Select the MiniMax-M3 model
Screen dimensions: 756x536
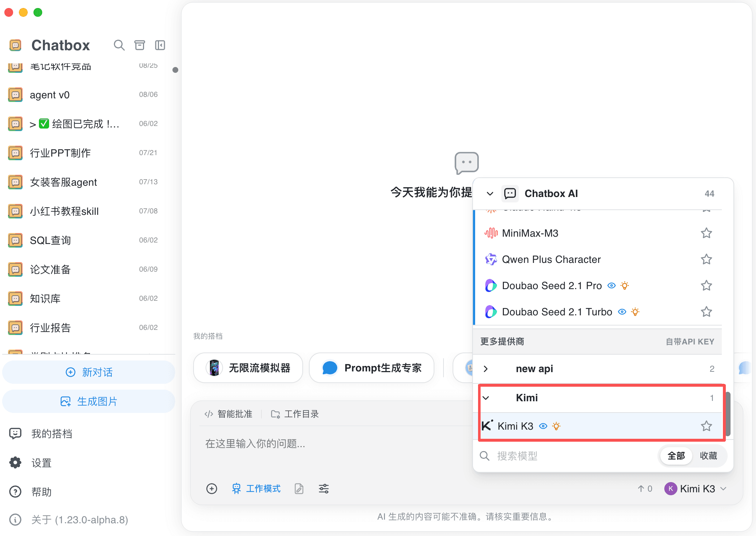tap(597, 233)
